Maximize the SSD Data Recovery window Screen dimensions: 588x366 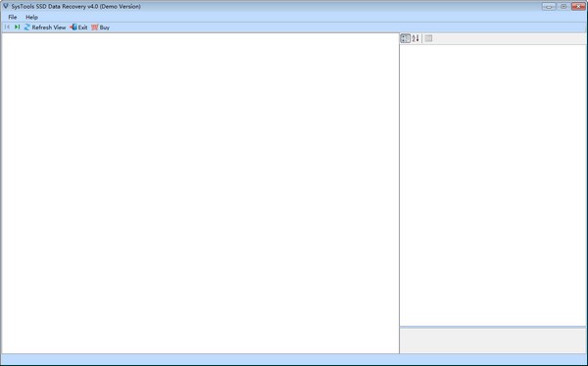[x=563, y=6]
